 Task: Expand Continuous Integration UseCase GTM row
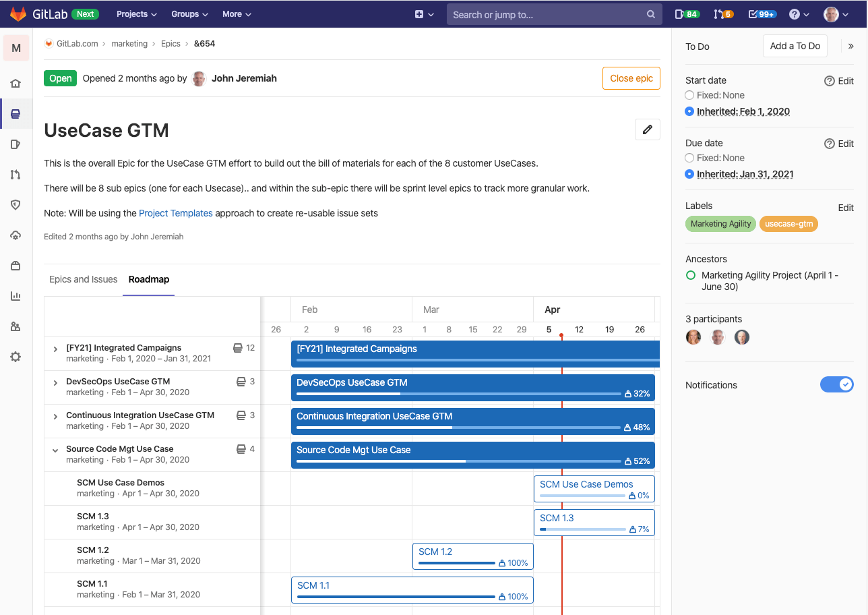pyautogui.click(x=55, y=417)
